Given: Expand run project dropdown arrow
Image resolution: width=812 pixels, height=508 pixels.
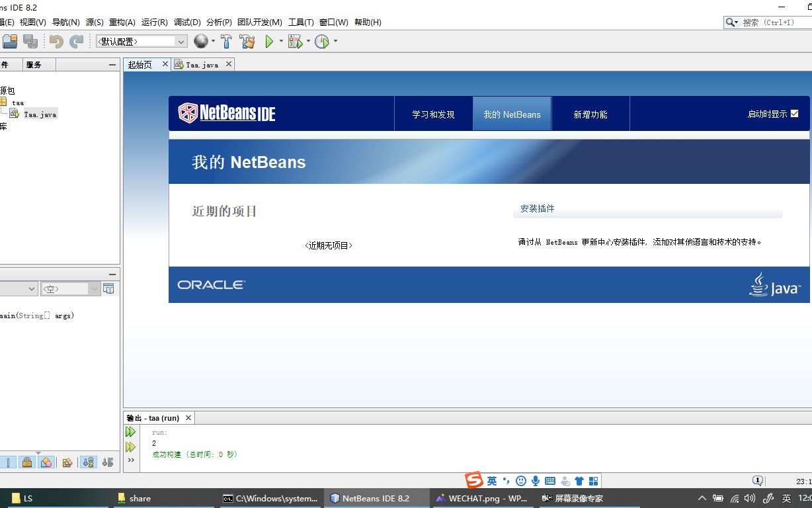Looking at the screenshot, I should [281, 41].
